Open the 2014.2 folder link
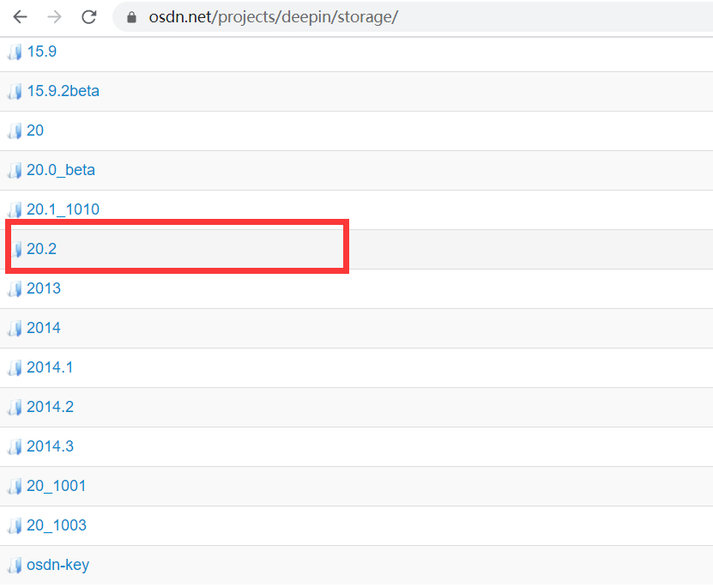The image size is (713, 588). (x=50, y=407)
